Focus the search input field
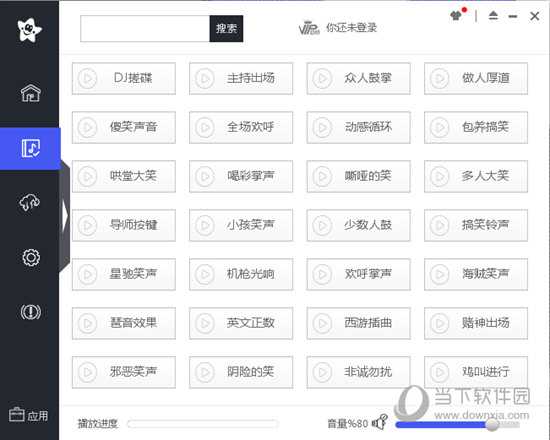 145,28
